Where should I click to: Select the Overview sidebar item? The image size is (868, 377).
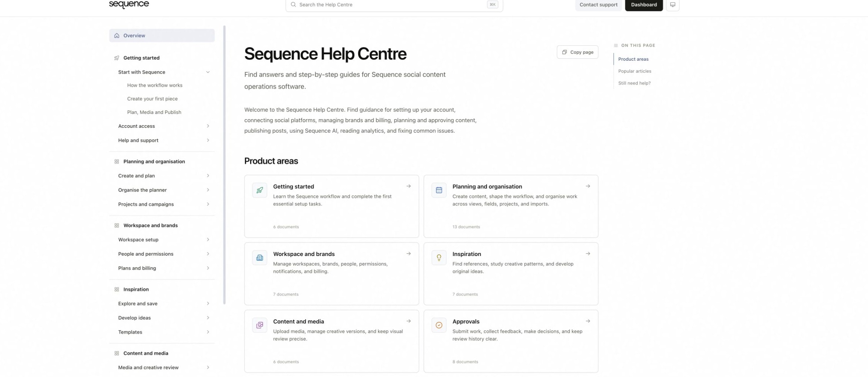(x=162, y=35)
